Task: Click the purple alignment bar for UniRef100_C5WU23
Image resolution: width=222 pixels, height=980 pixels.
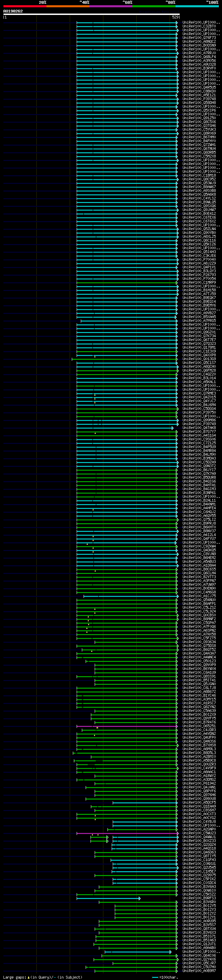Action: click(127, 833)
